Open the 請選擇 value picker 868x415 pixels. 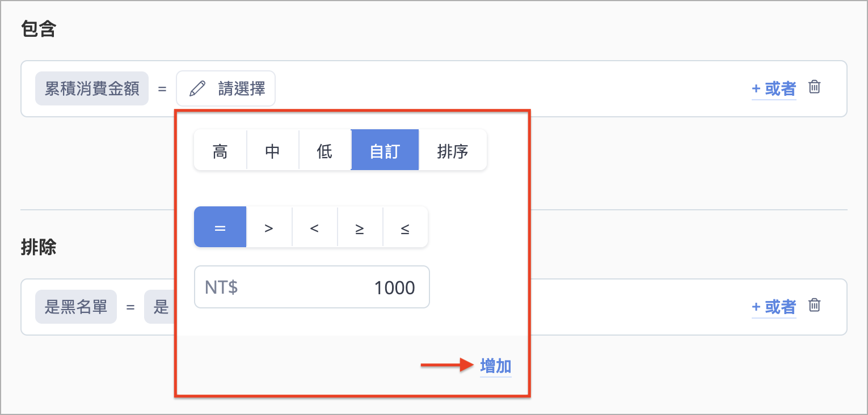pos(226,88)
